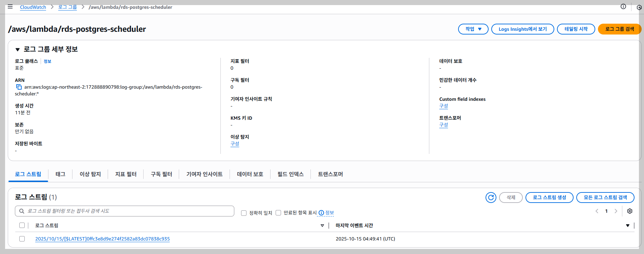Screen dimensions: 644x254
Task: Click the page number 1 indicator
Action: pos(606,211)
